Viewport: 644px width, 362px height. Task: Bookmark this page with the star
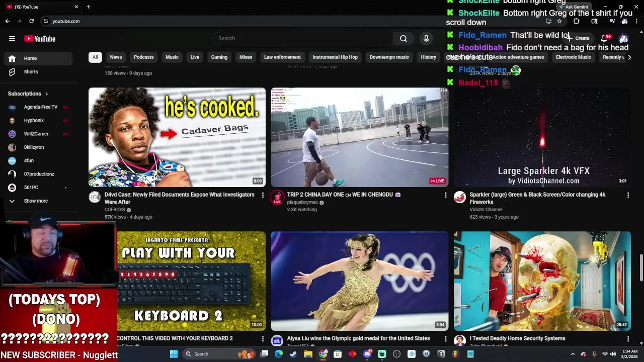tap(559, 21)
